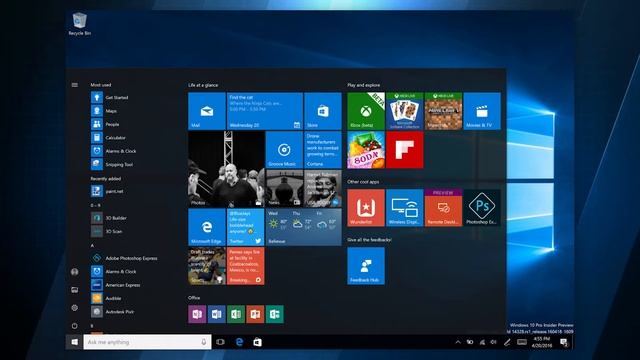
Task: Click the Ask me anything search box
Action: pyautogui.click(x=147, y=342)
